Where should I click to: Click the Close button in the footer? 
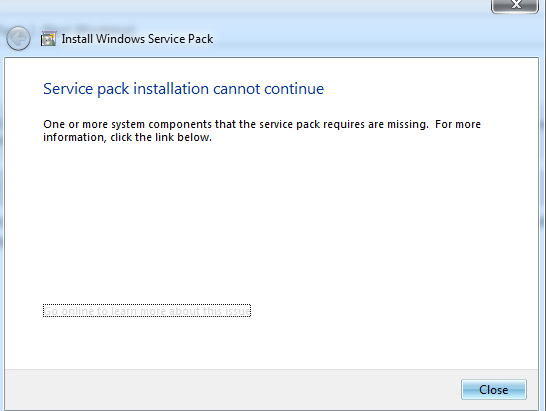click(494, 389)
